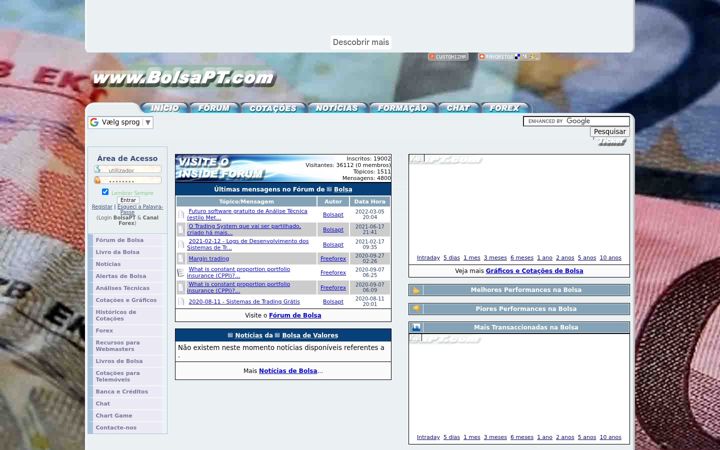Click the www.BolsaPT.com site logo

(x=183, y=78)
